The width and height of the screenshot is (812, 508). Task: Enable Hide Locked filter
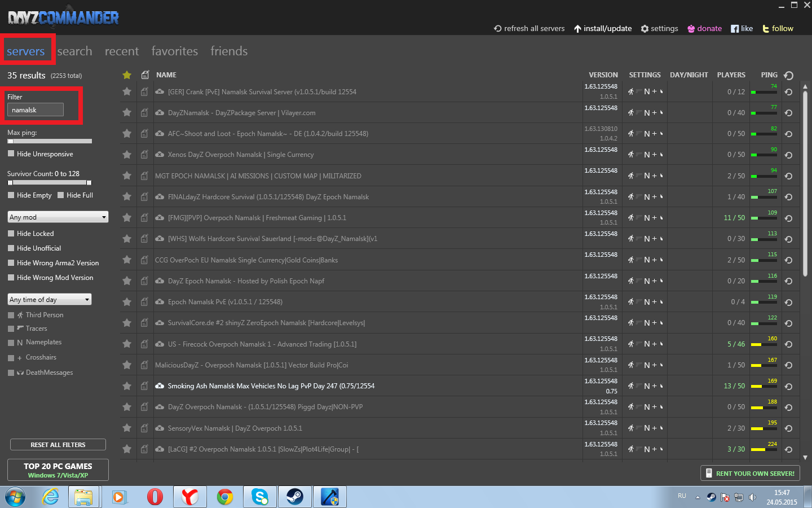click(x=11, y=233)
